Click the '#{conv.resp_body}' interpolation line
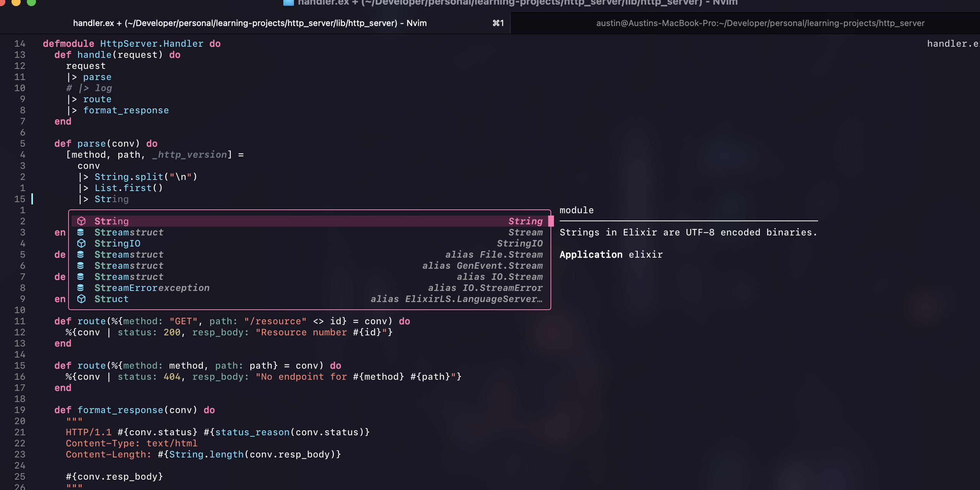This screenshot has height=490, width=980. coord(114,477)
